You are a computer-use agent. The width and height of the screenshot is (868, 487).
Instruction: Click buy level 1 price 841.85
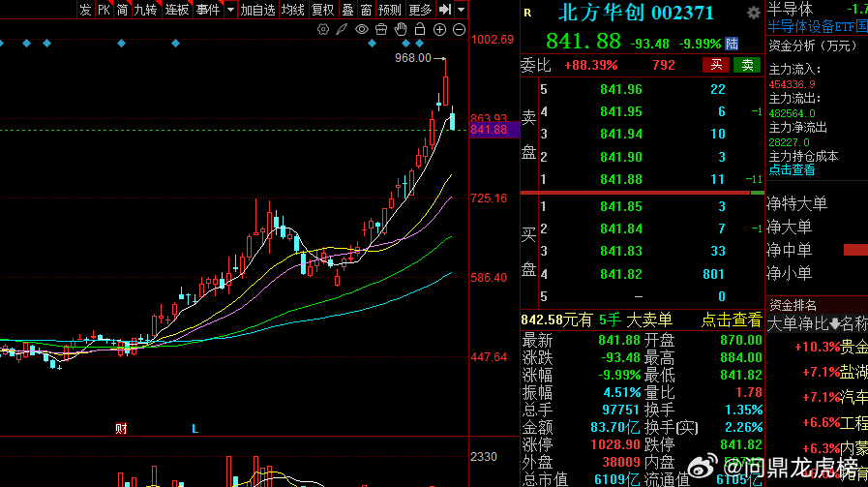click(621, 206)
